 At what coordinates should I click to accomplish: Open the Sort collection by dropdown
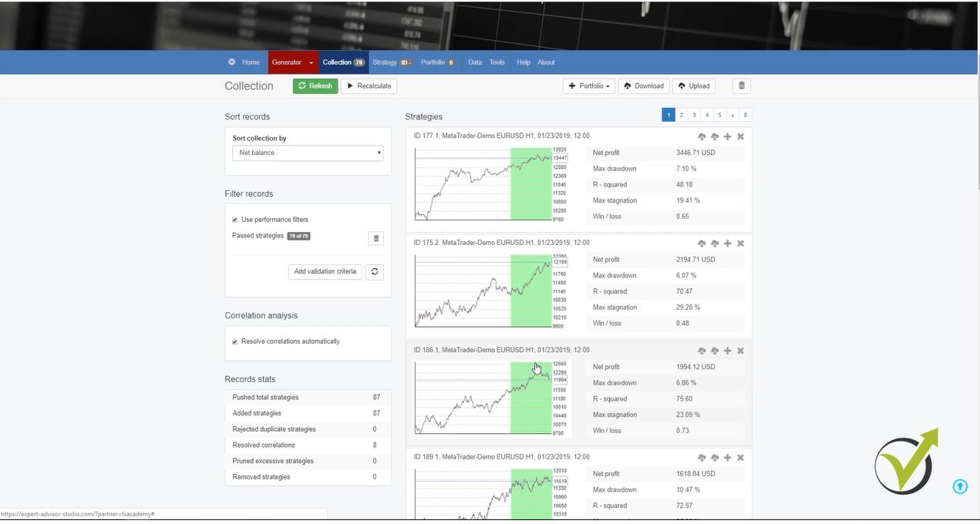point(307,153)
